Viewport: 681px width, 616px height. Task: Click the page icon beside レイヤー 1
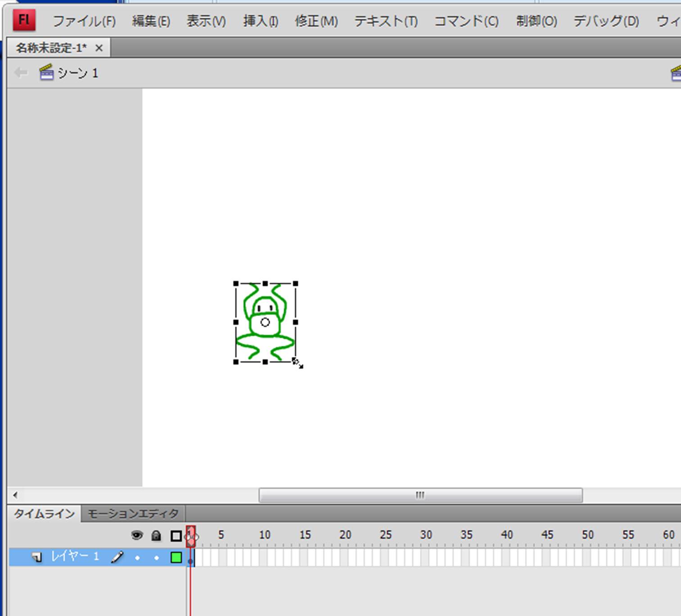click(x=37, y=557)
